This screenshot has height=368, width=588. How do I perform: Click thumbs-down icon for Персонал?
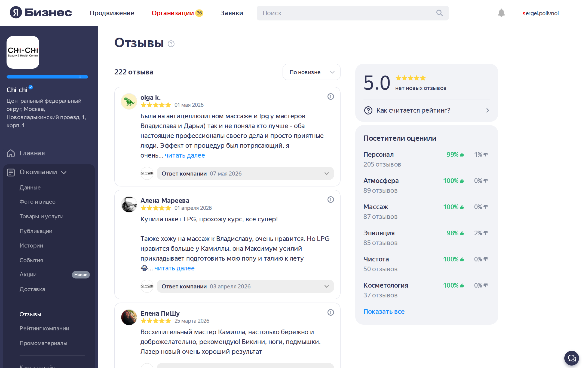(x=485, y=155)
